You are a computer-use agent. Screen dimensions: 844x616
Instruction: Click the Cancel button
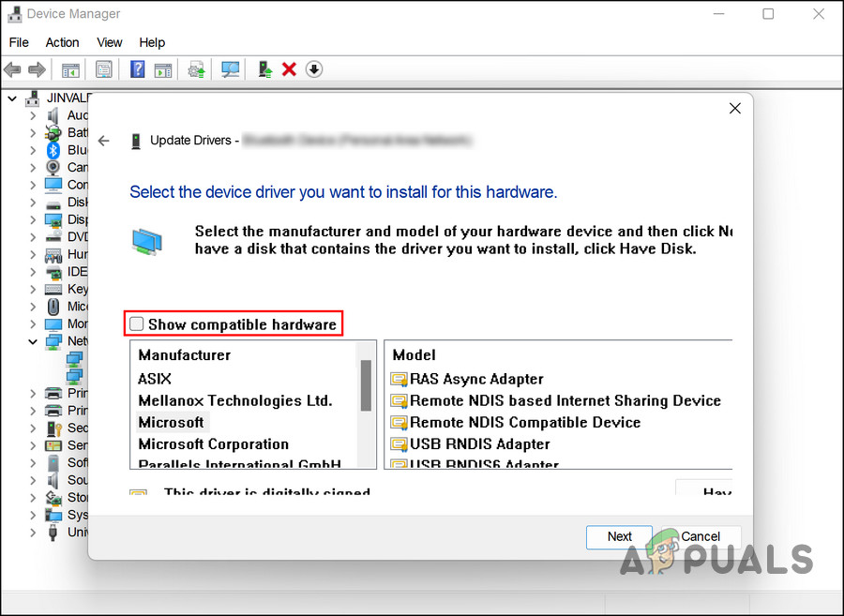(701, 537)
